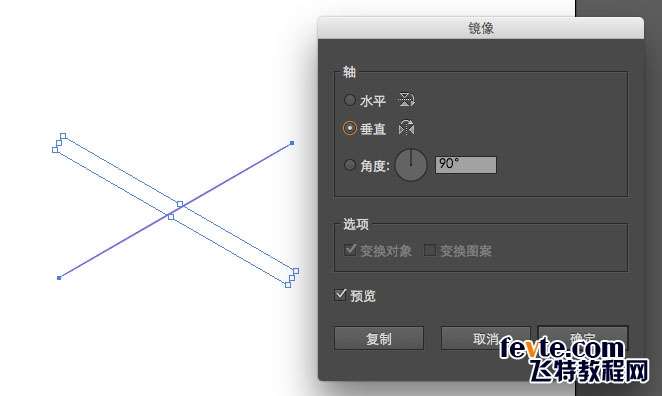Click the horizontal reflect icon beside 水平
The height and width of the screenshot is (396, 662).
[x=406, y=100]
